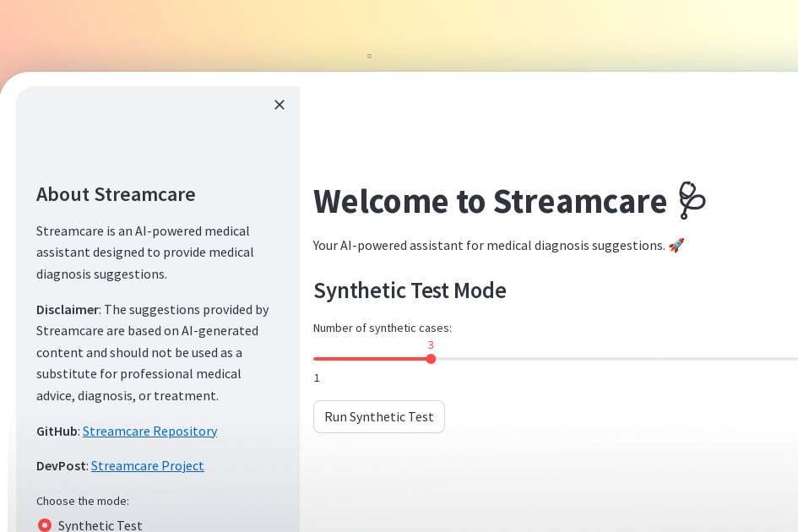Click the rocket emoji after the tagline
The width and height of the screenshot is (798, 532).
pos(676,246)
